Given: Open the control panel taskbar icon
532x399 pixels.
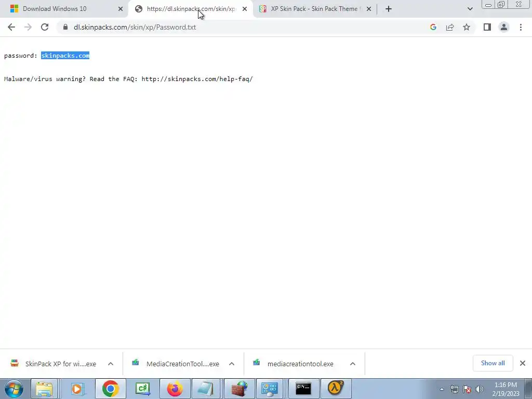Looking at the screenshot, I should 270,389.
